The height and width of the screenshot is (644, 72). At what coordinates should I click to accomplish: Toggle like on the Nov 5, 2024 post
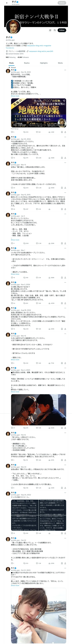click(37, 303)
